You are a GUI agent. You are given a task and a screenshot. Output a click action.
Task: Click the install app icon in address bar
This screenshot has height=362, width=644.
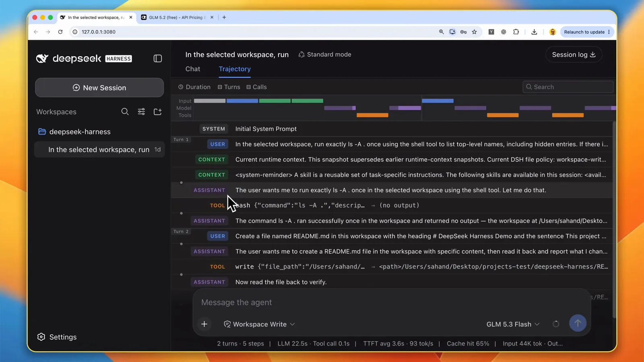pyautogui.click(x=452, y=32)
